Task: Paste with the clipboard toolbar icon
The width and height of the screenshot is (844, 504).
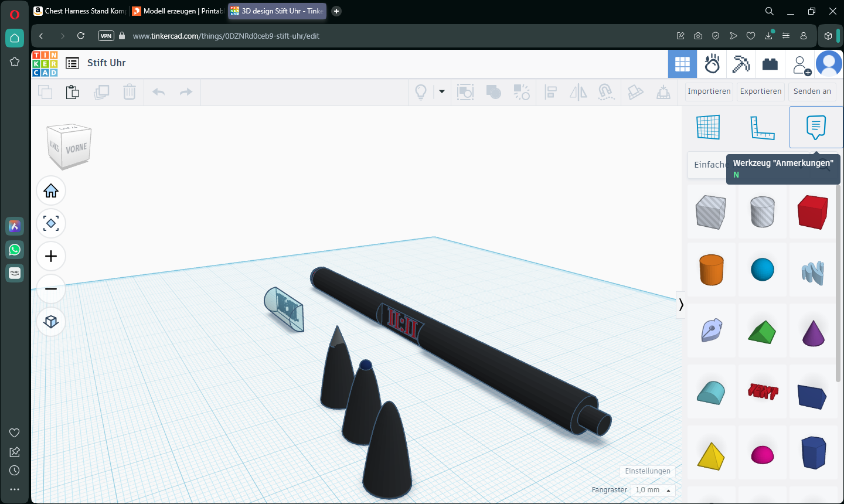Action: tap(73, 92)
